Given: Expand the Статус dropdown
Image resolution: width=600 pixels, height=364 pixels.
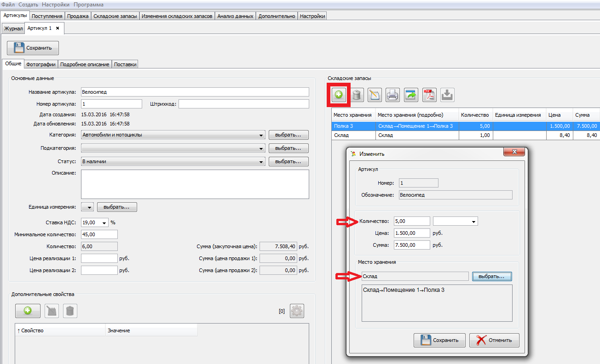Looking at the screenshot, I should pos(262,162).
